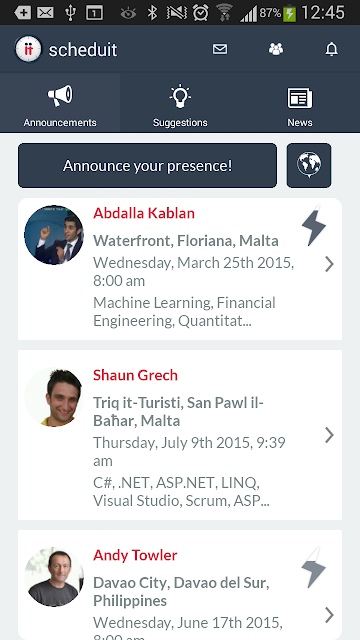
Task: Open messages via envelope icon in header
Action: tap(220, 49)
